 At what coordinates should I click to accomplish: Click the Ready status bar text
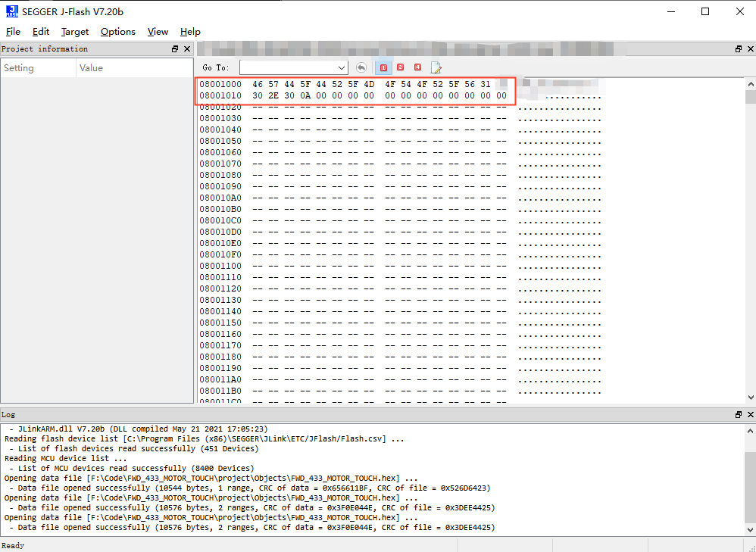tap(13, 546)
